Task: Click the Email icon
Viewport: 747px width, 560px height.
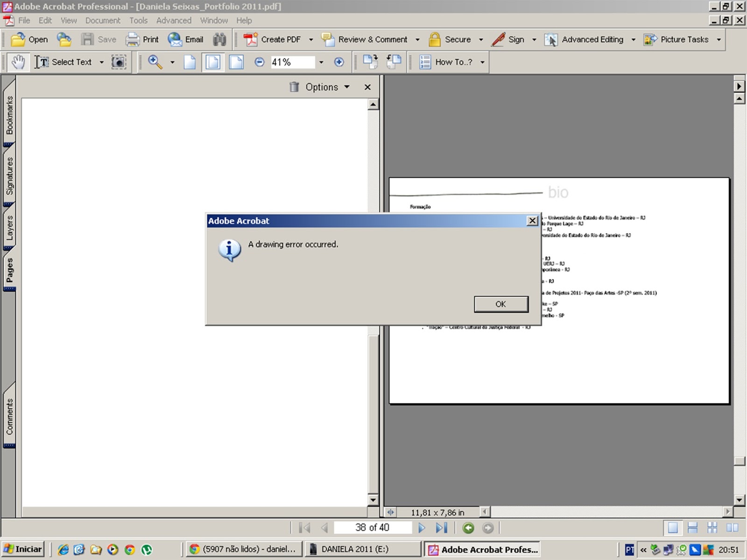Action: pos(175,40)
